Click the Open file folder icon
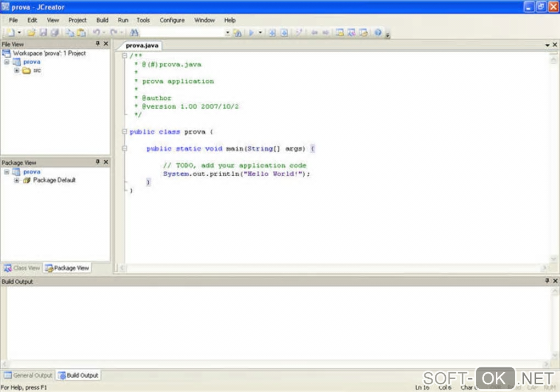This screenshot has height=392, width=560. click(31, 32)
